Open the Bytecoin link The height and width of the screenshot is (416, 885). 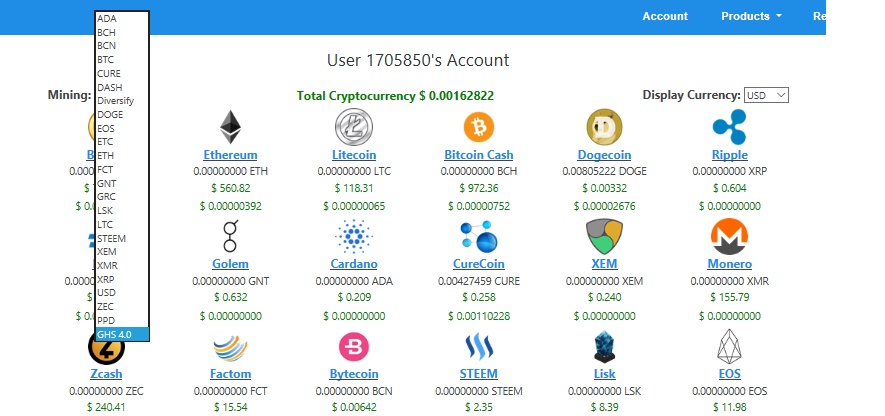pos(354,374)
